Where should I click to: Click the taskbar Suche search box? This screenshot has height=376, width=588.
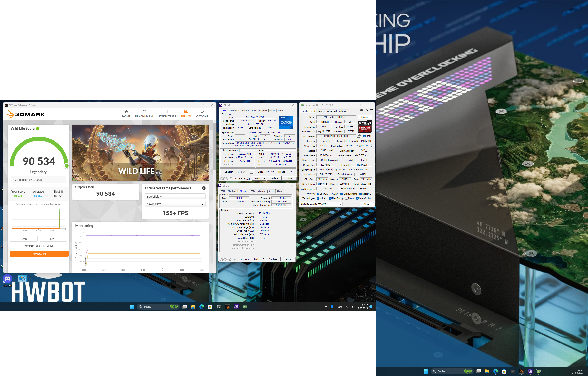[x=158, y=307]
